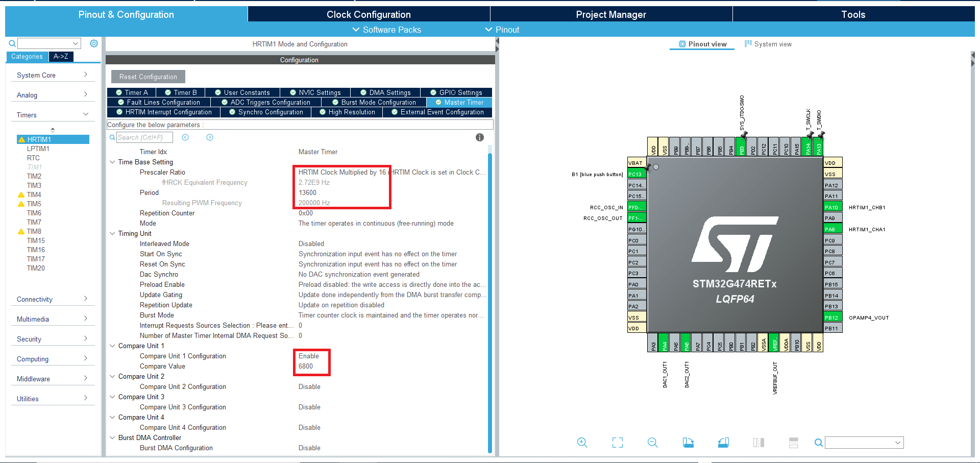Switch to the Clock Configuration tab
Viewport: 980px width, 463px height.
(x=369, y=14)
